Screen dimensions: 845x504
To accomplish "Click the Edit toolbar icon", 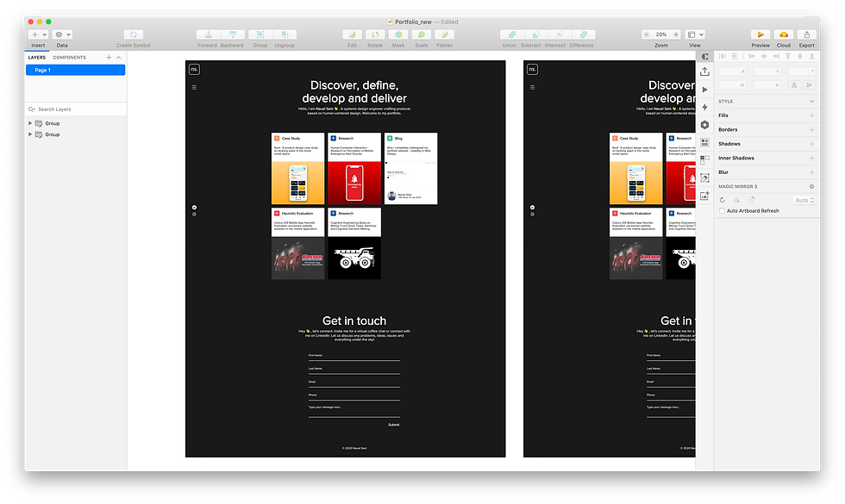I will click(x=352, y=34).
